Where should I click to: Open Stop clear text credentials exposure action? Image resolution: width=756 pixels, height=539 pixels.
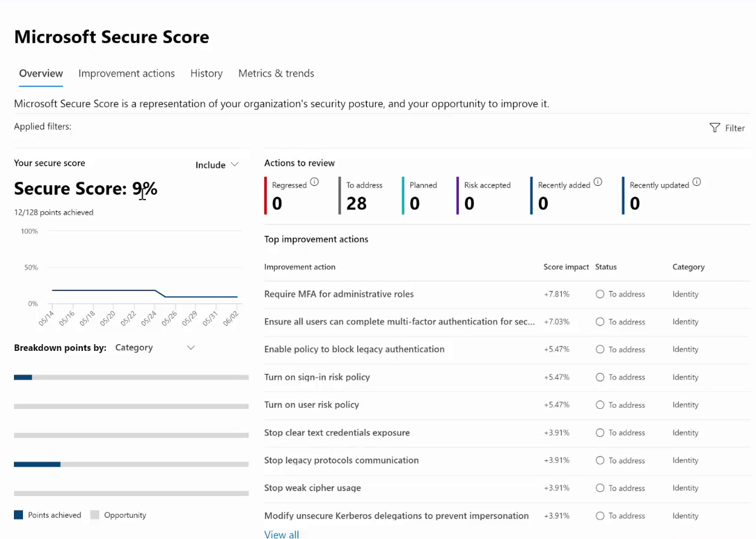click(337, 433)
